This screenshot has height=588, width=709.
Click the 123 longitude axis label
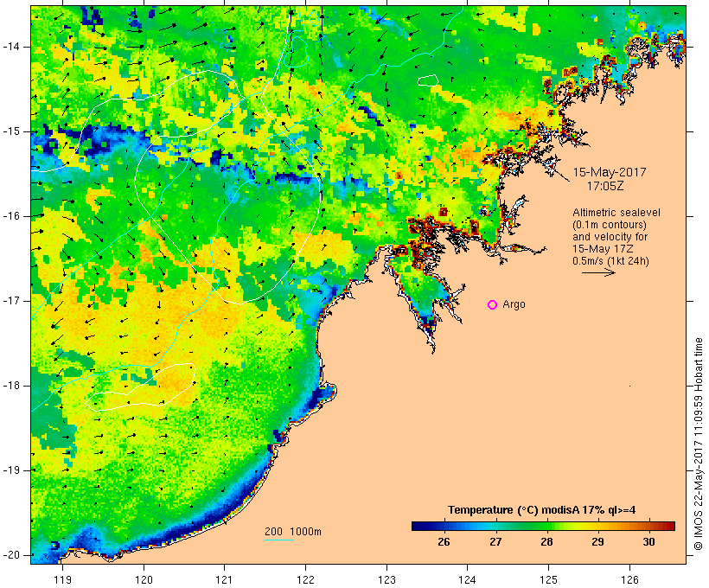[386, 580]
